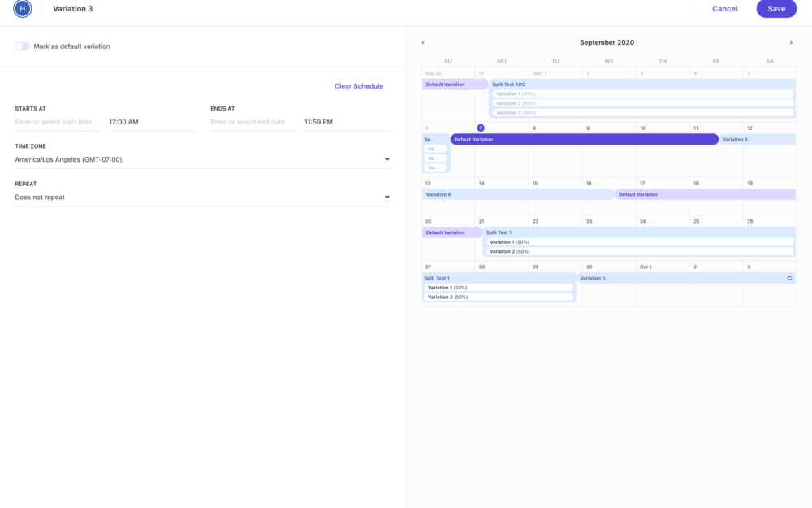Click repeat icon on Variation 5 event
The image size is (812, 508).
(x=789, y=278)
